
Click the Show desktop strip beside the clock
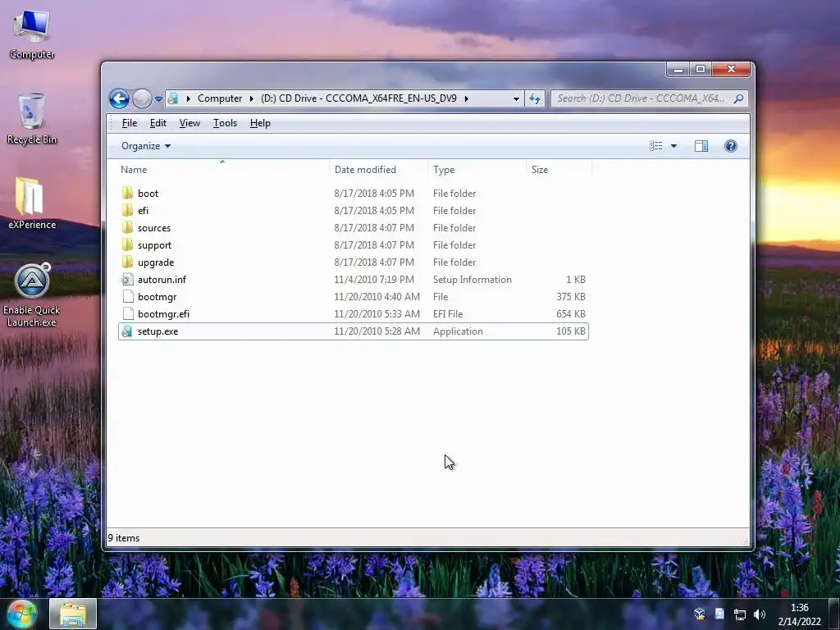tap(834, 614)
